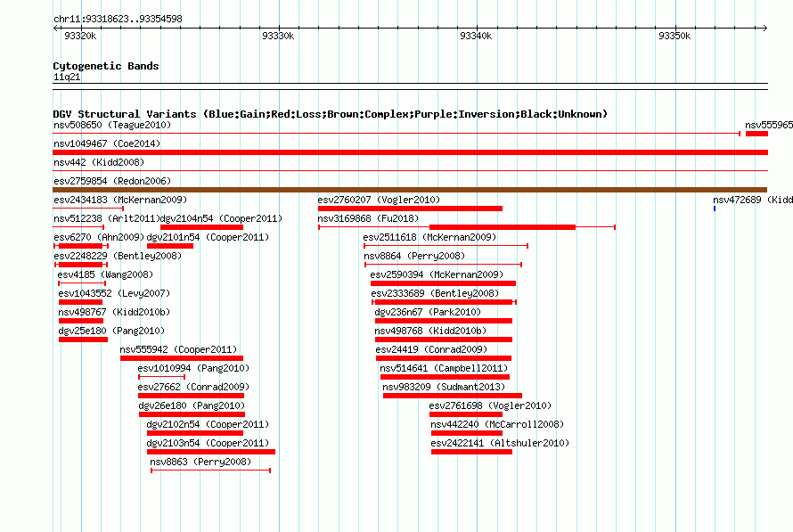
Task: Select the dgv2104n54 (Cooper2011) label
Action: point(221,218)
